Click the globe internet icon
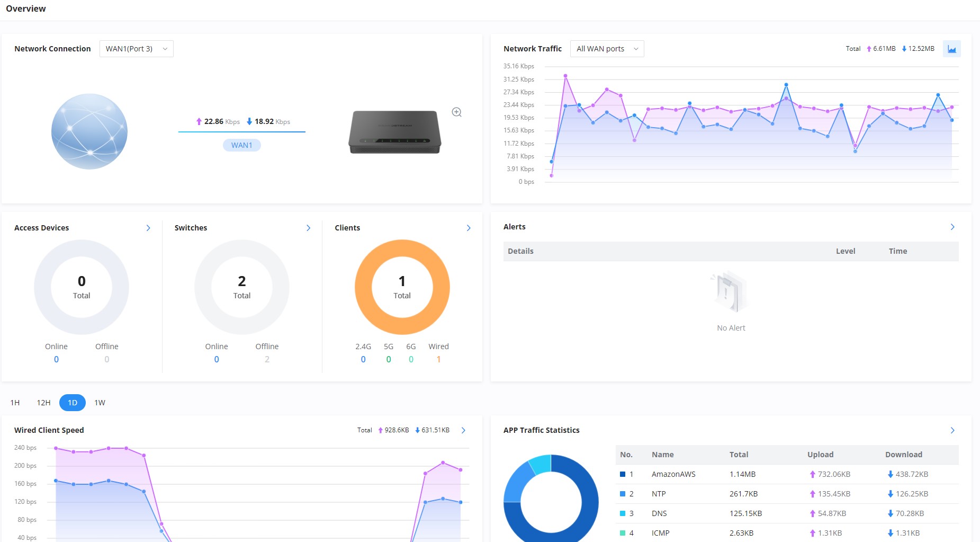The height and width of the screenshot is (542, 980). [89, 131]
